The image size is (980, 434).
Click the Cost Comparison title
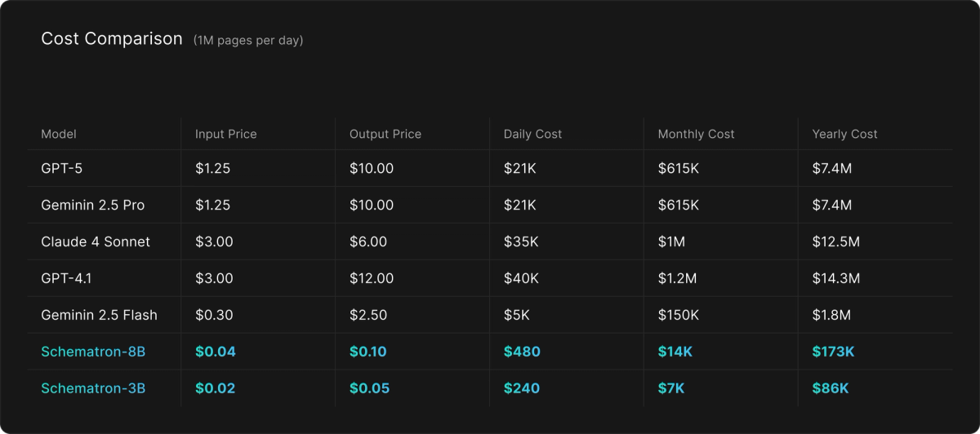coord(112,39)
